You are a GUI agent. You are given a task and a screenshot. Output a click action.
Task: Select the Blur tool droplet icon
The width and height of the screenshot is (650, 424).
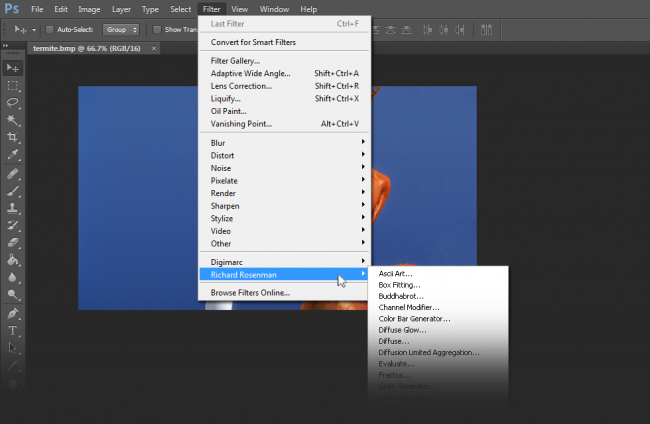point(12,277)
